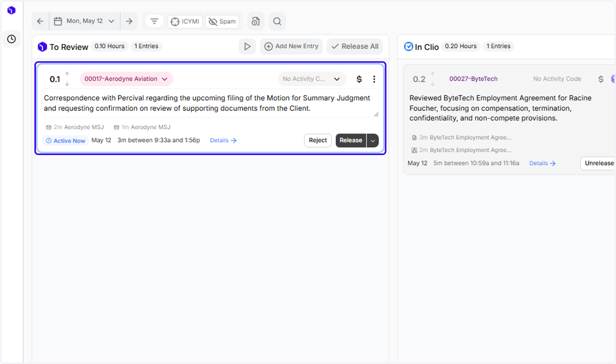Click the 0.10 Hours badge
The width and height of the screenshot is (616, 364).
(109, 46)
